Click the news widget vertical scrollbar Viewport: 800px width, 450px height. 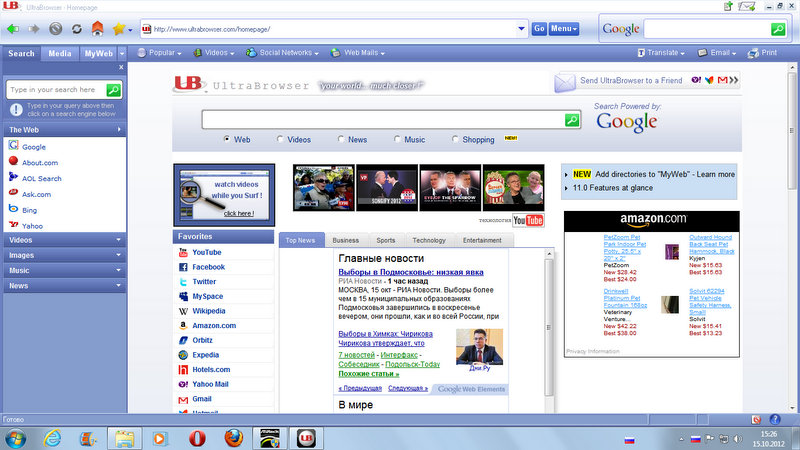point(549,327)
